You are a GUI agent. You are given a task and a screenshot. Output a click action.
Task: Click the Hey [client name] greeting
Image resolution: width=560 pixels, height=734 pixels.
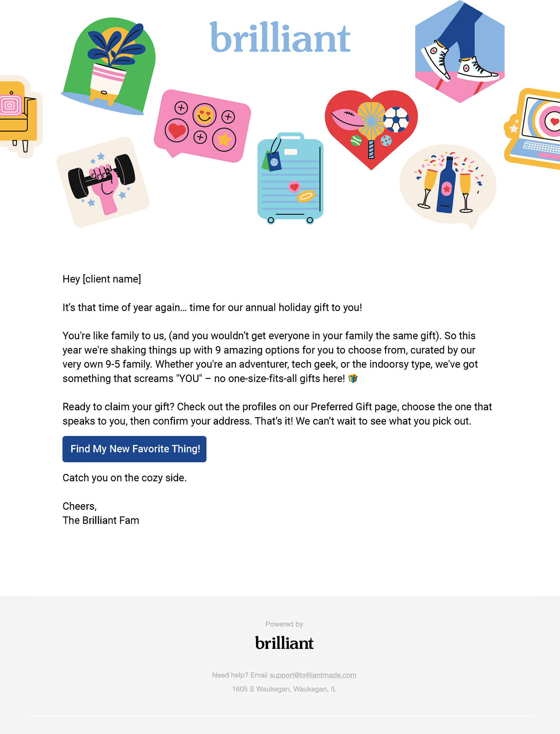point(102,279)
